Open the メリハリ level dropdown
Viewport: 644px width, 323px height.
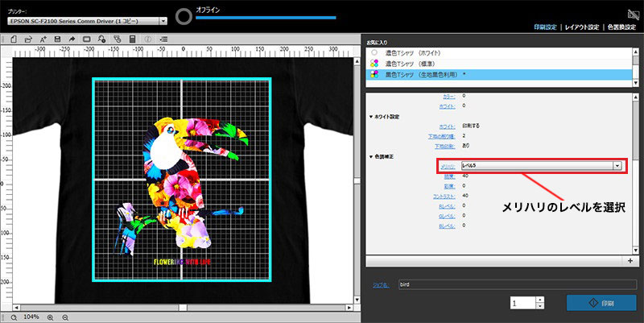(617, 165)
